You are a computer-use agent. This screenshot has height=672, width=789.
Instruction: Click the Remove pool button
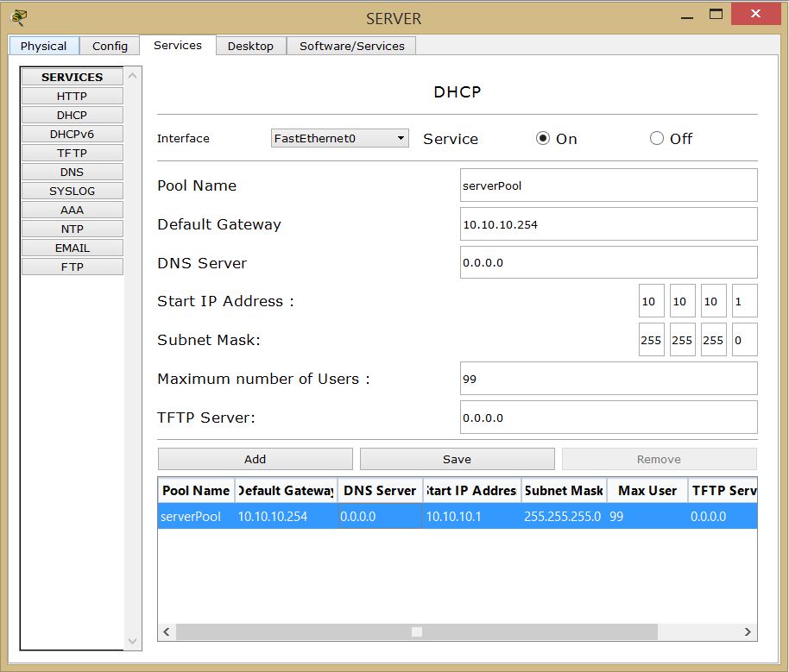pos(660,459)
